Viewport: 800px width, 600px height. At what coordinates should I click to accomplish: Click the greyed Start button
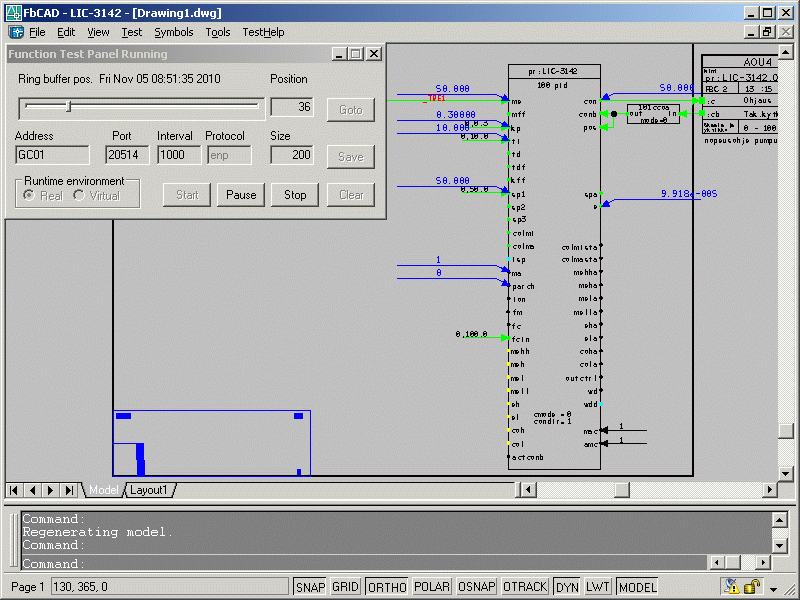point(187,195)
